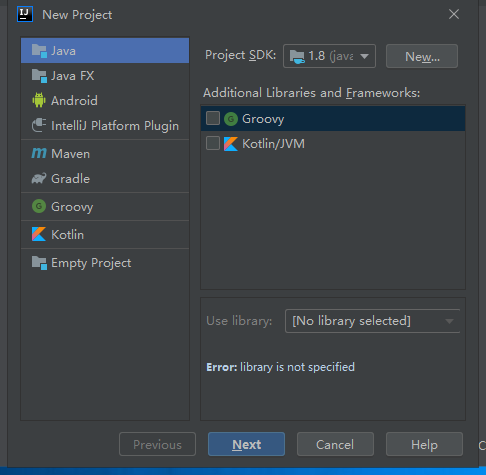Select the Java project type

tap(105, 51)
